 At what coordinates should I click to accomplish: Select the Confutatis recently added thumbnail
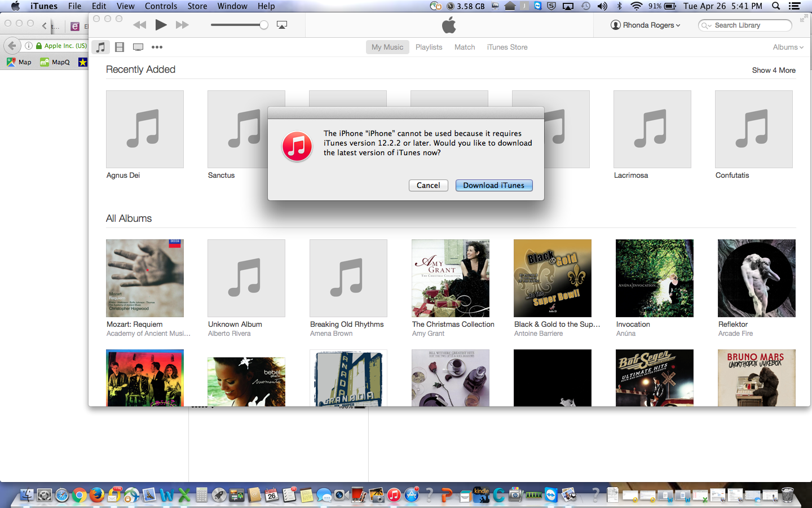point(754,129)
